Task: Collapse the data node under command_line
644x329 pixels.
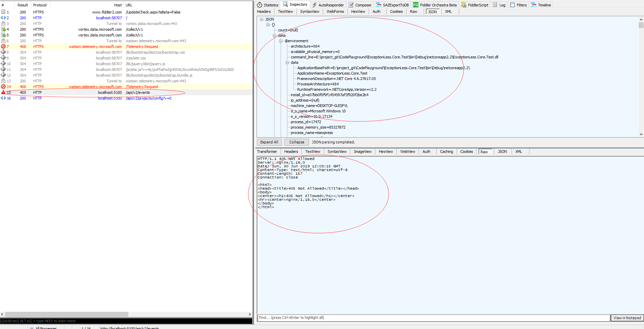Action: point(287,62)
